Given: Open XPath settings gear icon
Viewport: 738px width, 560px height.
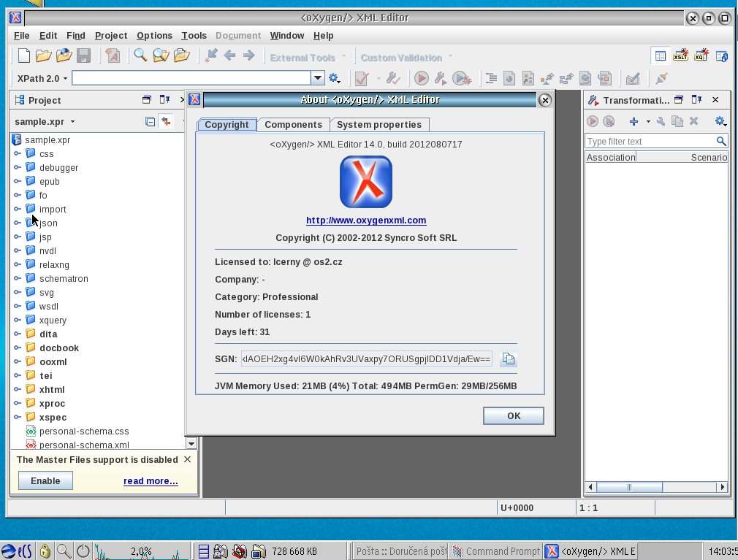Looking at the screenshot, I should 334,79.
